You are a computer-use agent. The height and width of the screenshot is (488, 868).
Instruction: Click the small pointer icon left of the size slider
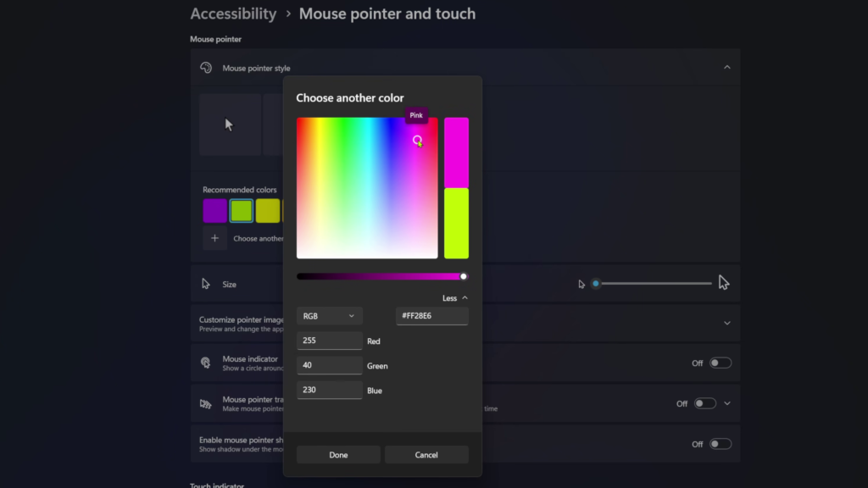pyautogui.click(x=581, y=283)
